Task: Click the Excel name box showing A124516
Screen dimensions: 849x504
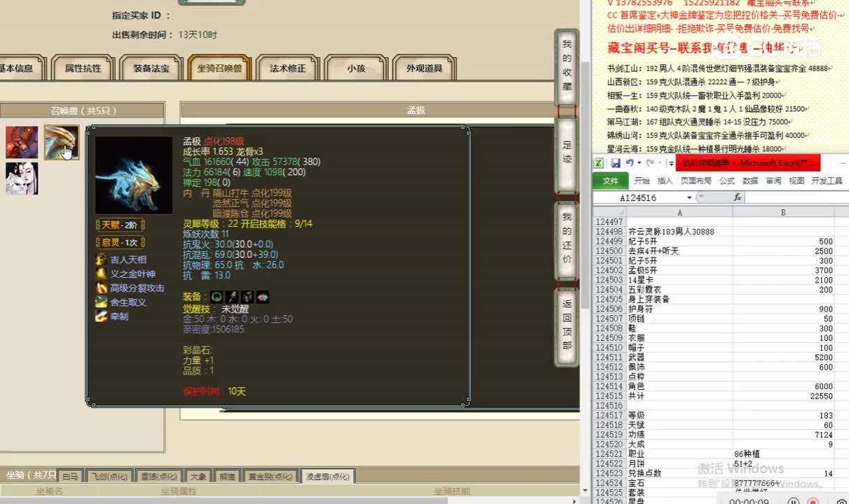Action: [x=638, y=198]
